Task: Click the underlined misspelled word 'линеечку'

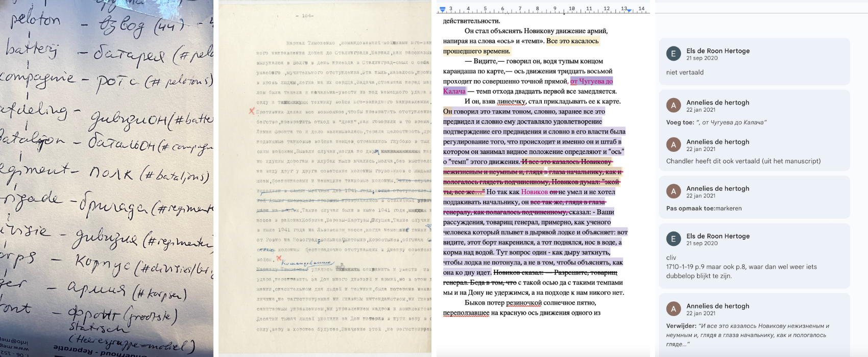Action: point(511,101)
